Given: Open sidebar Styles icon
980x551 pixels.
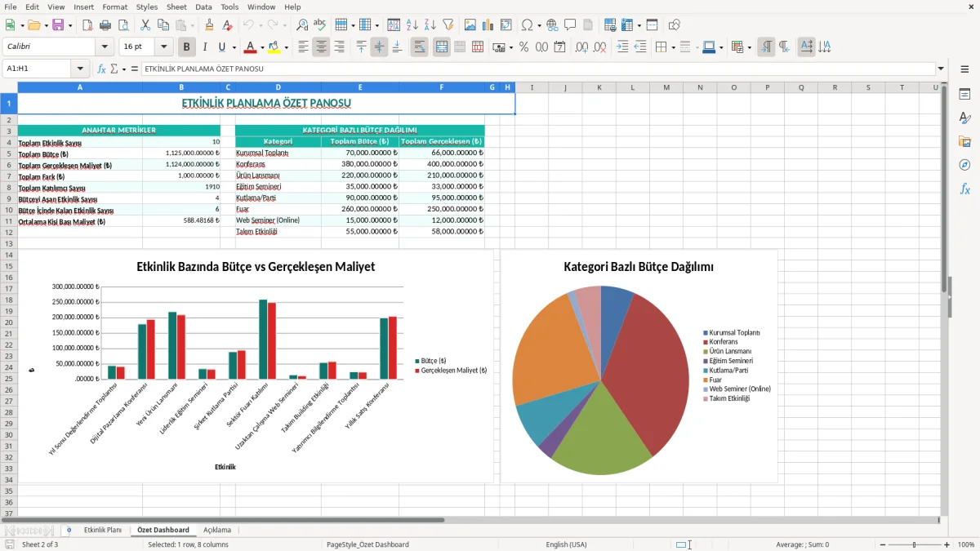Looking at the screenshot, I should click(x=964, y=118).
